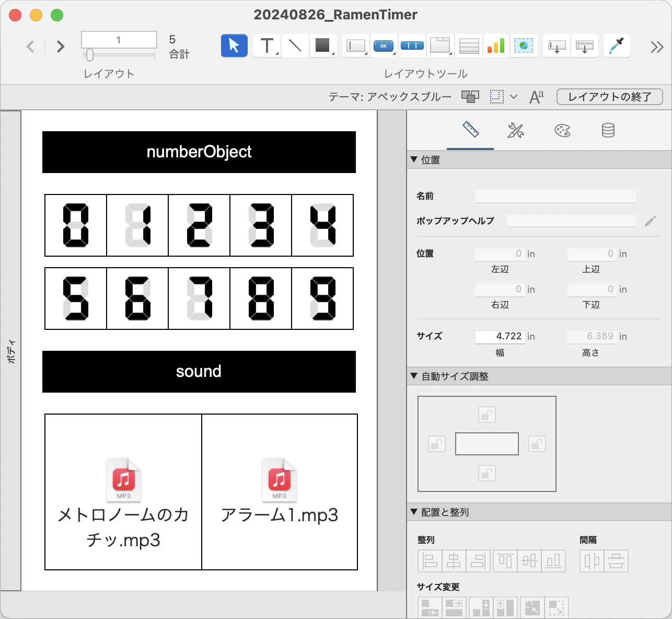Show hidden toolbar items via double chevron
The height and width of the screenshot is (619, 672).
[x=657, y=47]
